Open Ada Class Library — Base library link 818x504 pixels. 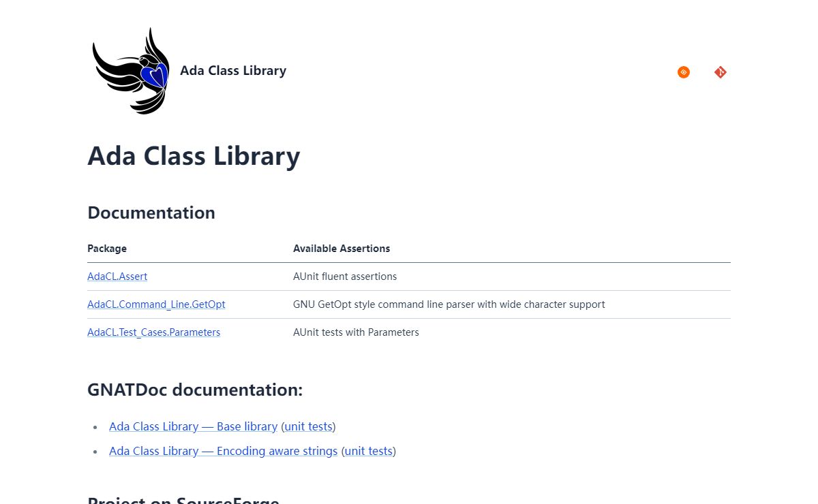193,426
